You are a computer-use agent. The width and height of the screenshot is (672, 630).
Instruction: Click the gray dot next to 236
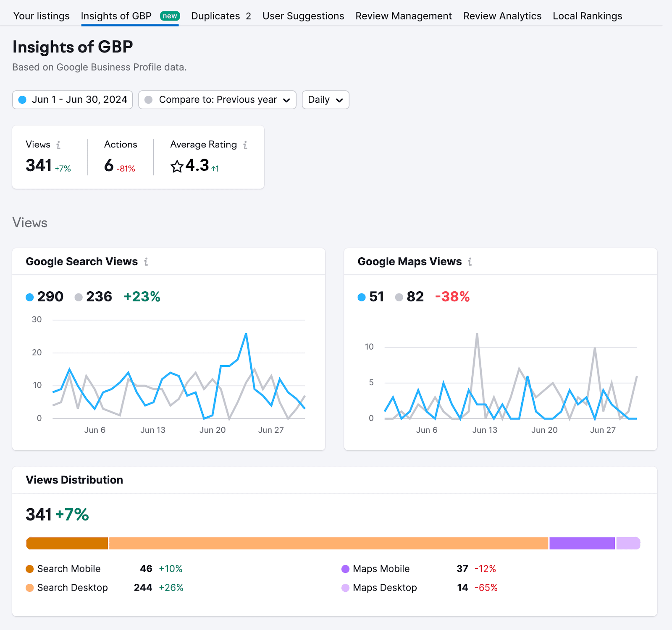point(79,297)
